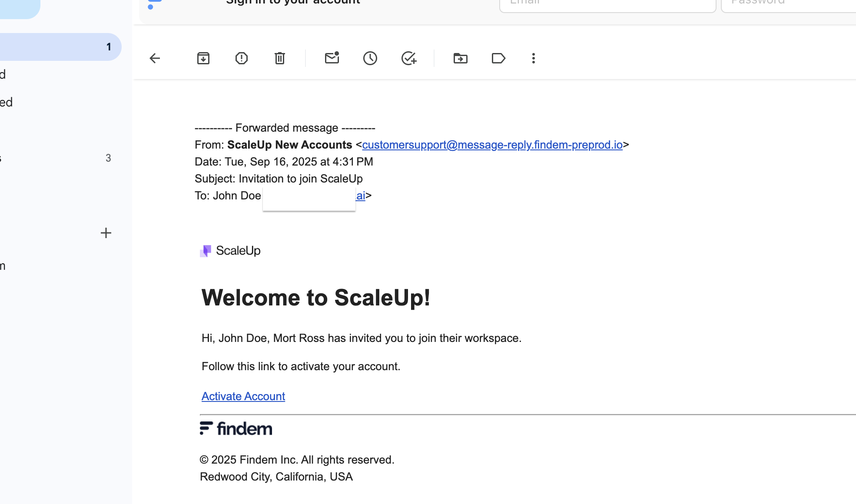856x504 pixels.
Task: Click the plus icon in the sidebar
Action: click(106, 233)
